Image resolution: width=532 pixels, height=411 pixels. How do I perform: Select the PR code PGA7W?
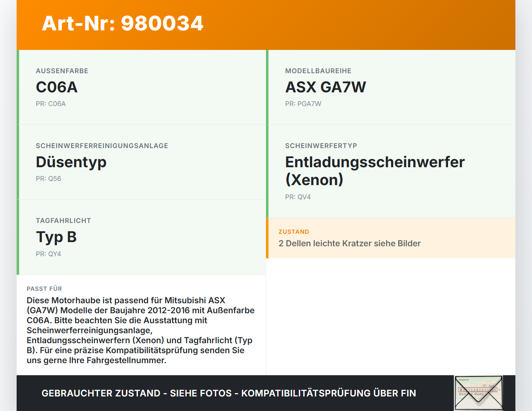[303, 104]
